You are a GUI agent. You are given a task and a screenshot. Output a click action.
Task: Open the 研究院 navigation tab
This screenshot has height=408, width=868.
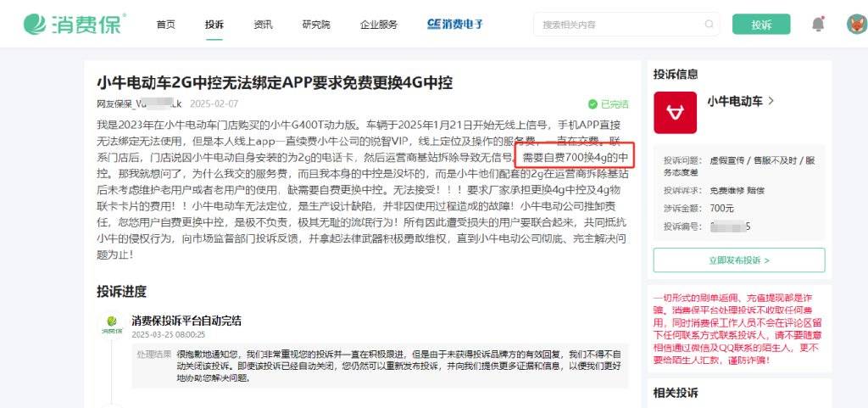coord(316,25)
